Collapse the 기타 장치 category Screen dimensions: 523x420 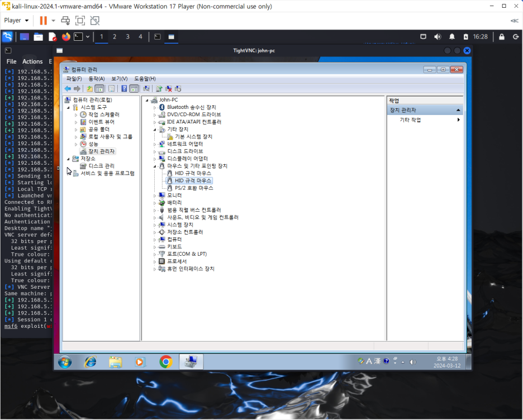[x=155, y=130]
